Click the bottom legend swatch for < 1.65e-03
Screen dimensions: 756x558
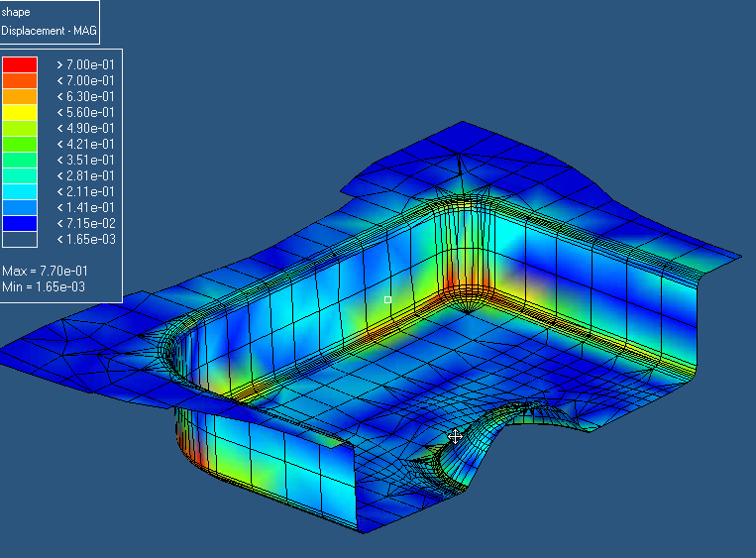20,239
